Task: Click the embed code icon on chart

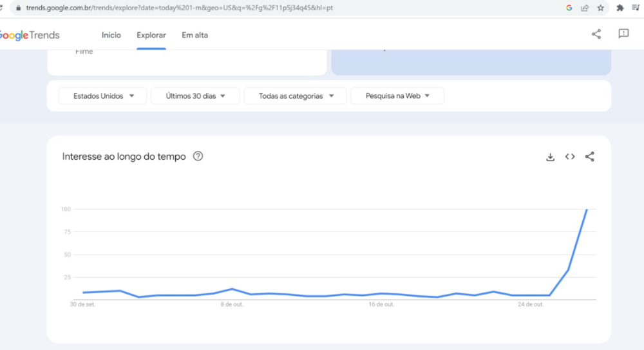Action: [570, 157]
